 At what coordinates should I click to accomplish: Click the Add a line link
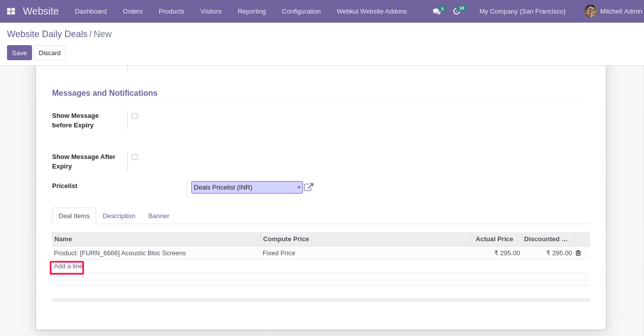68,266
